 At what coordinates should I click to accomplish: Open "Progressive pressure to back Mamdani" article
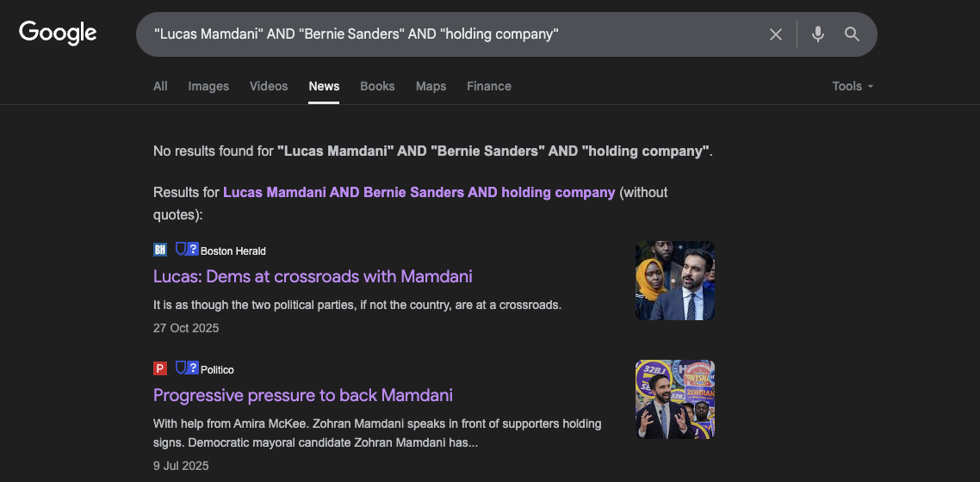(303, 395)
